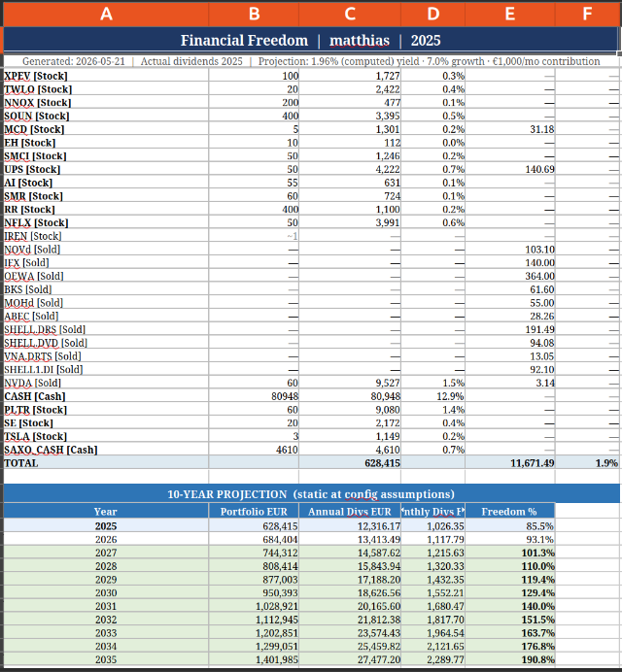622x672 pixels.
Task: Select column B header
Action: pyautogui.click(x=254, y=14)
